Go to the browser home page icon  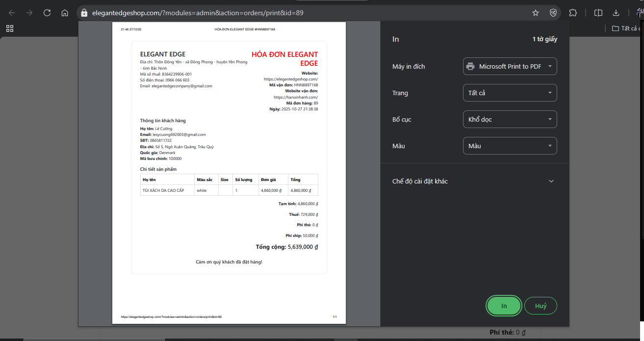pyautogui.click(x=65, y=13)
